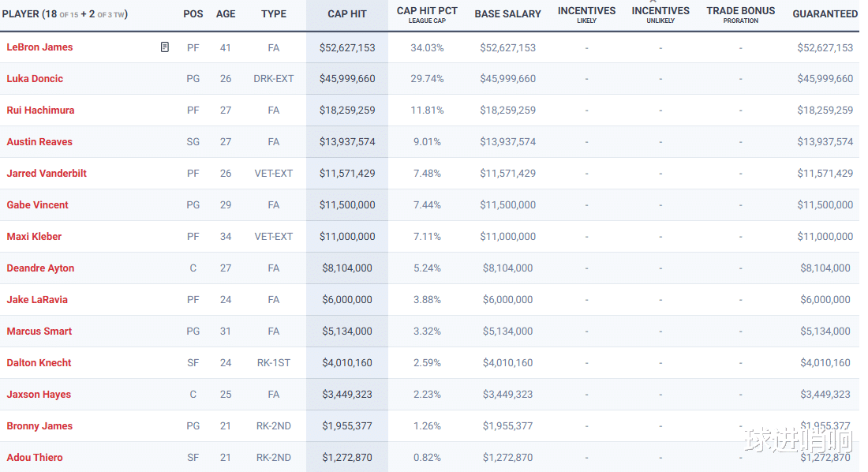Sort by the BASE SALARY header
The width and height of the screenshot is (868, 472).
pos(507,14)
